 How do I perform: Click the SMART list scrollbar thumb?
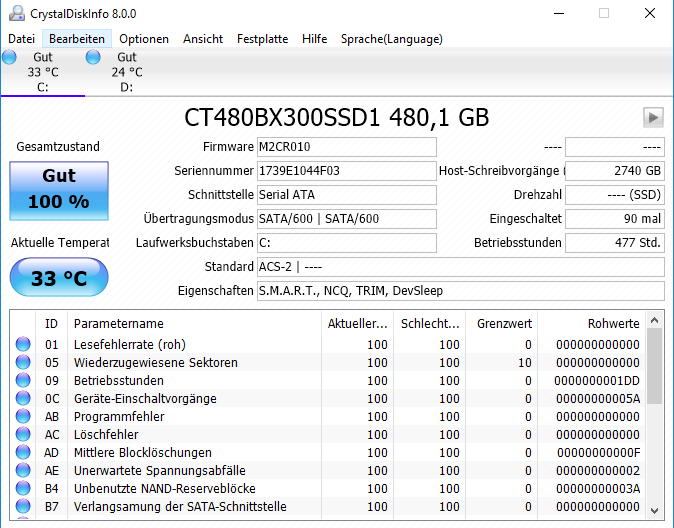[x=655, y=366]
